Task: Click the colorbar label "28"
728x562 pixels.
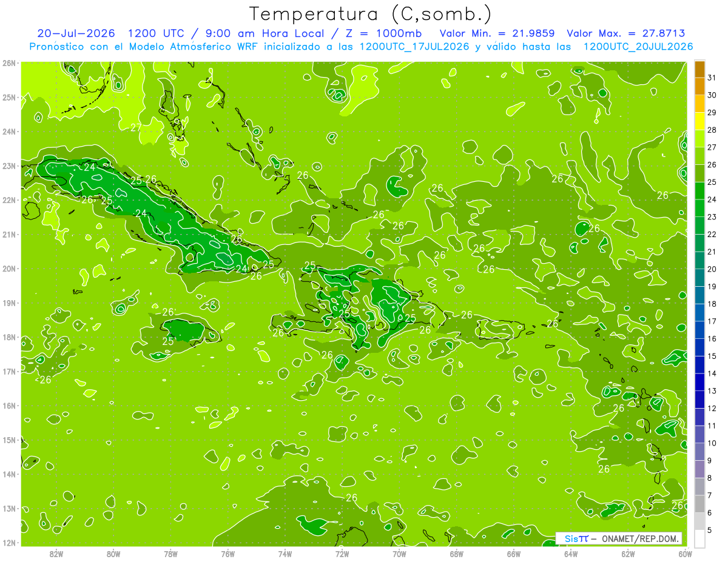Action: (x=712, y=130)
